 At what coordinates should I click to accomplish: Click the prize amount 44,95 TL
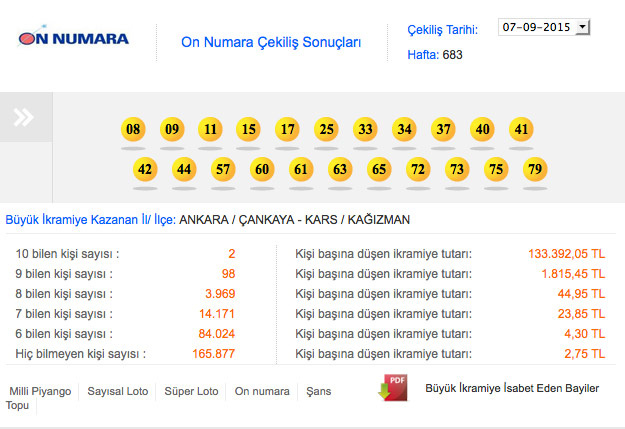(581, 293)
